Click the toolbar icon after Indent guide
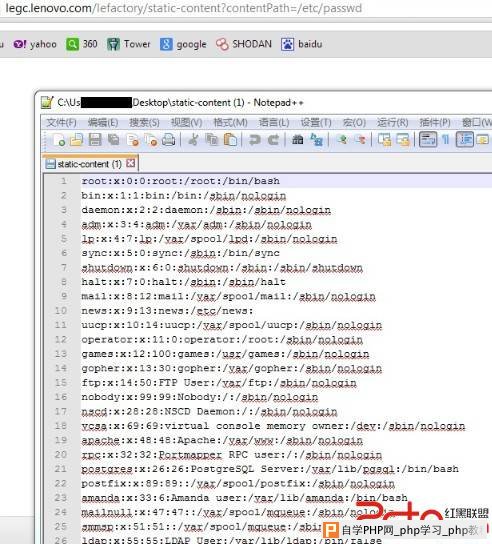 tap(483, 140)
